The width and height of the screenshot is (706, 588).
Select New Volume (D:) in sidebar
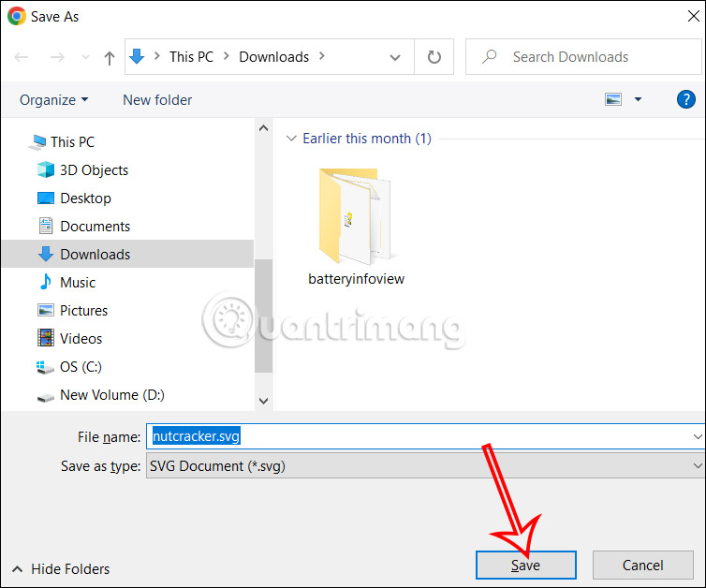[x=112, y=395]
